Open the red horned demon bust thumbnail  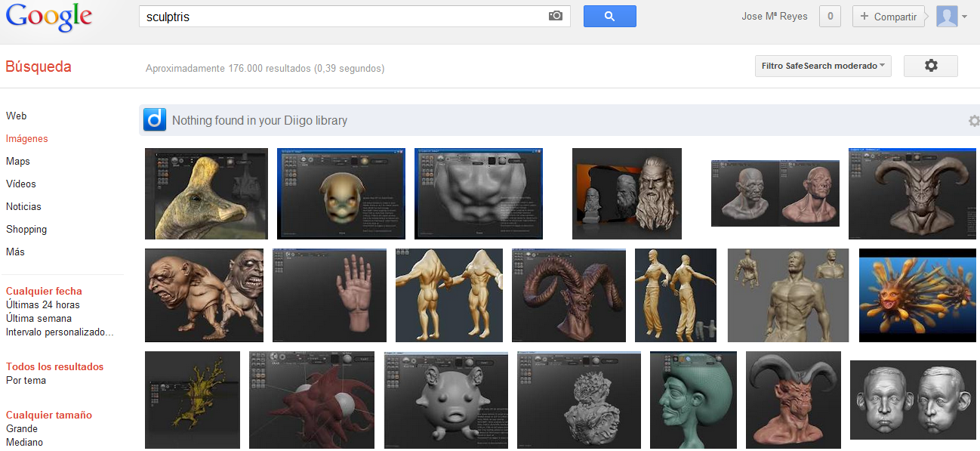tap(794, 400)
